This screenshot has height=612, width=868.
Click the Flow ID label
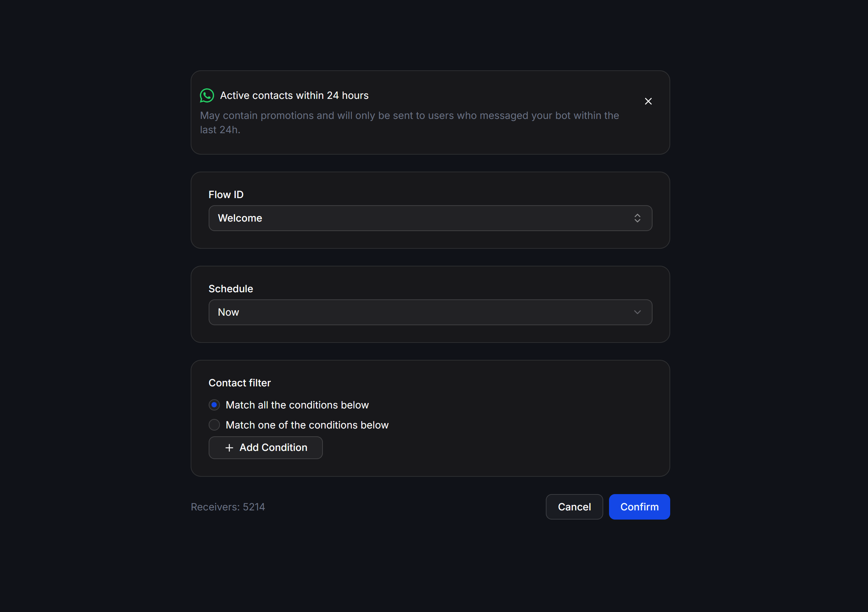(226, 195)
